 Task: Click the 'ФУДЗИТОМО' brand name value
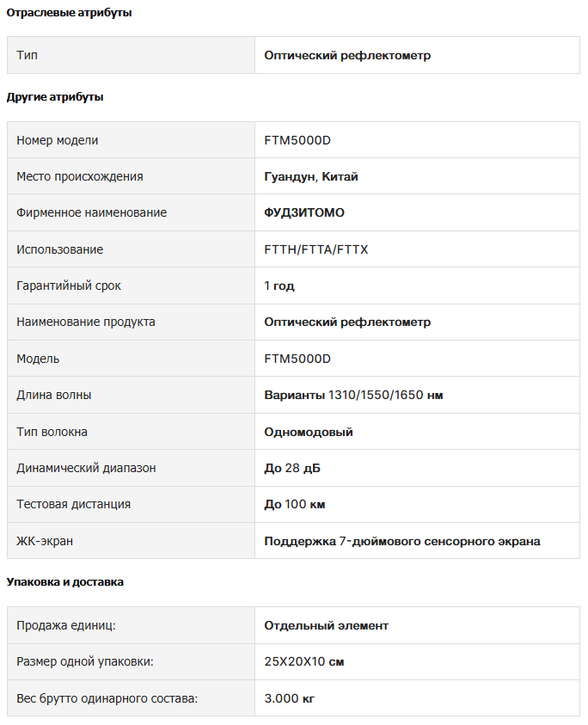(x=304, y=212)
